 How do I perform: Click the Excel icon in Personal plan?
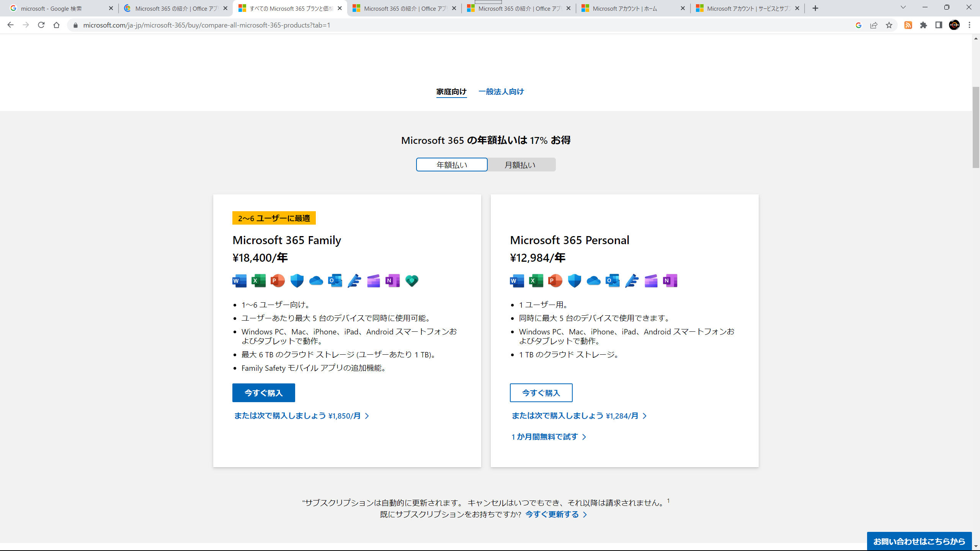(536, 281)
